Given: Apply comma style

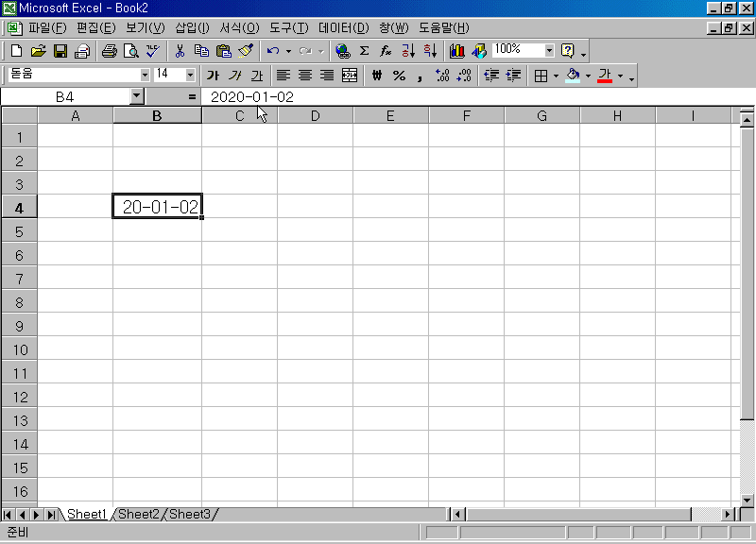Looking at the screenshot, I should pos(421,76).
